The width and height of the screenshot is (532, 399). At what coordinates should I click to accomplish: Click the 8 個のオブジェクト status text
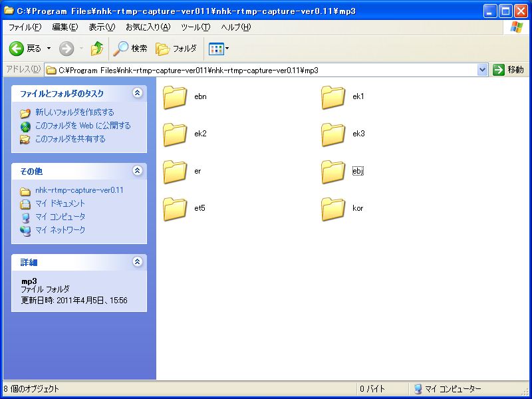click(31, 389)
